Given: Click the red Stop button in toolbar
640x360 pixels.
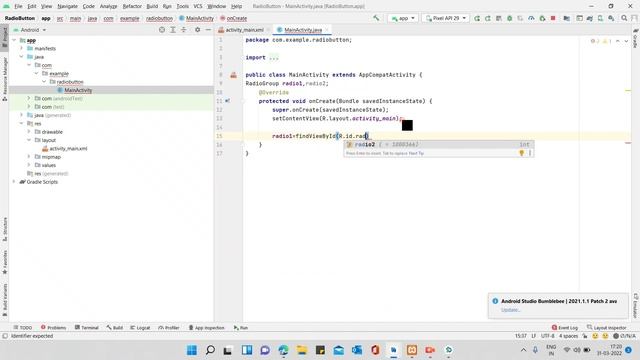Looking at the screenshot, I should coord(553,18).
